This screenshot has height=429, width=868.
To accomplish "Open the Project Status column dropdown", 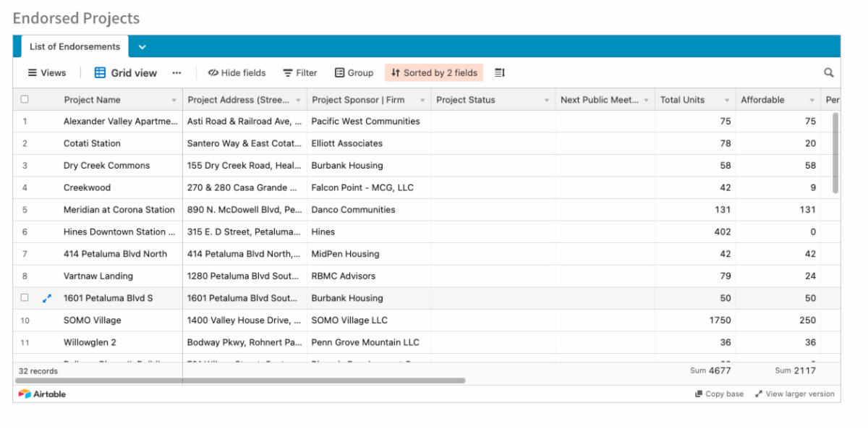I will (547, 100).
